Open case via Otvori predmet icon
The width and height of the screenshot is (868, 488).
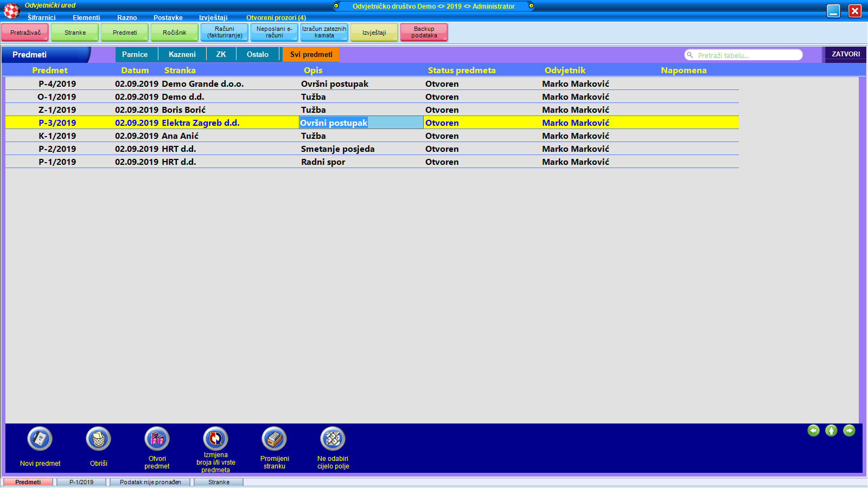coord(157,439)
